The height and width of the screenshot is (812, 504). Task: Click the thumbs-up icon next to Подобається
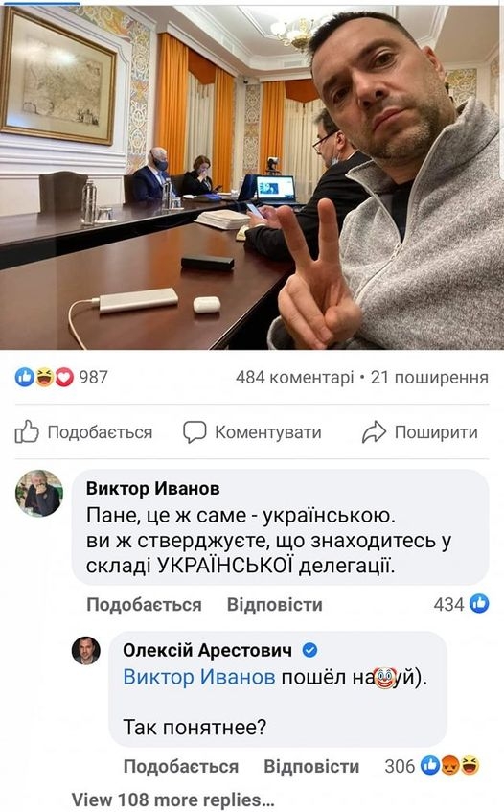tap(27, 431)
